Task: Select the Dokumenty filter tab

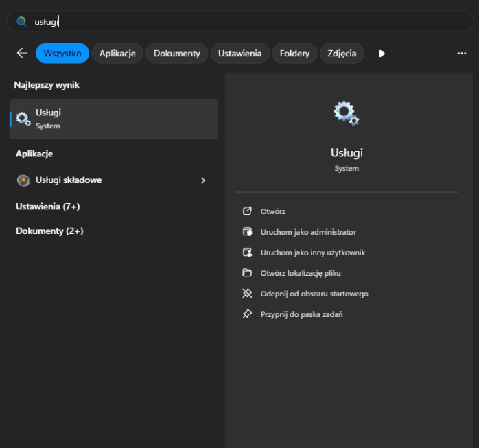Action: (x=176, y=54)
